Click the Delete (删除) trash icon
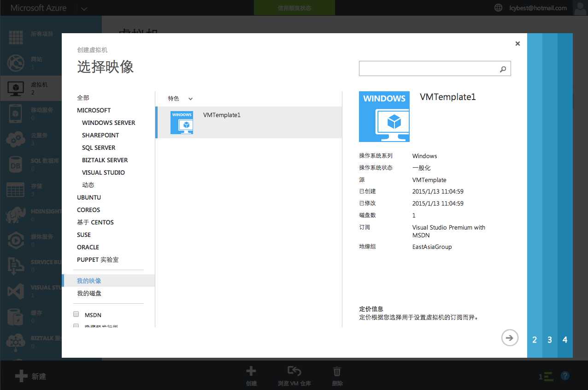 [337, 372]
